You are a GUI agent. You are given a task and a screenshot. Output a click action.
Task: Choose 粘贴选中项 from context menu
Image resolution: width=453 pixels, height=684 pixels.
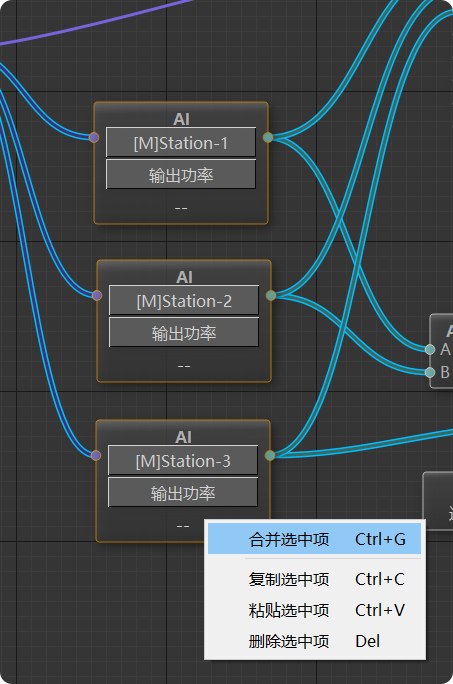pos(314,610)
